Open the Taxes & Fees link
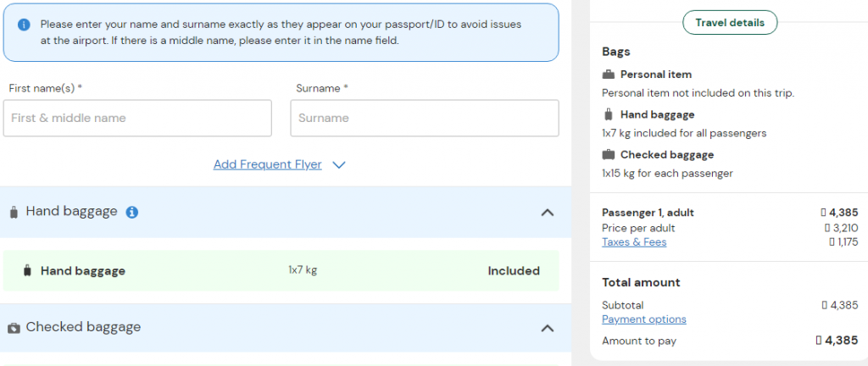 [634, 242]
